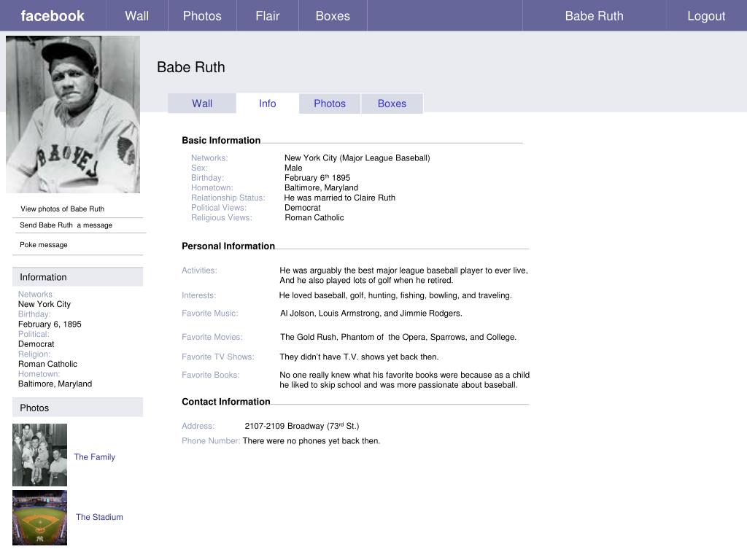Viewport: 747px width, 560px height.
Task: Select the Info profile tab
Action: coord(267,104)
